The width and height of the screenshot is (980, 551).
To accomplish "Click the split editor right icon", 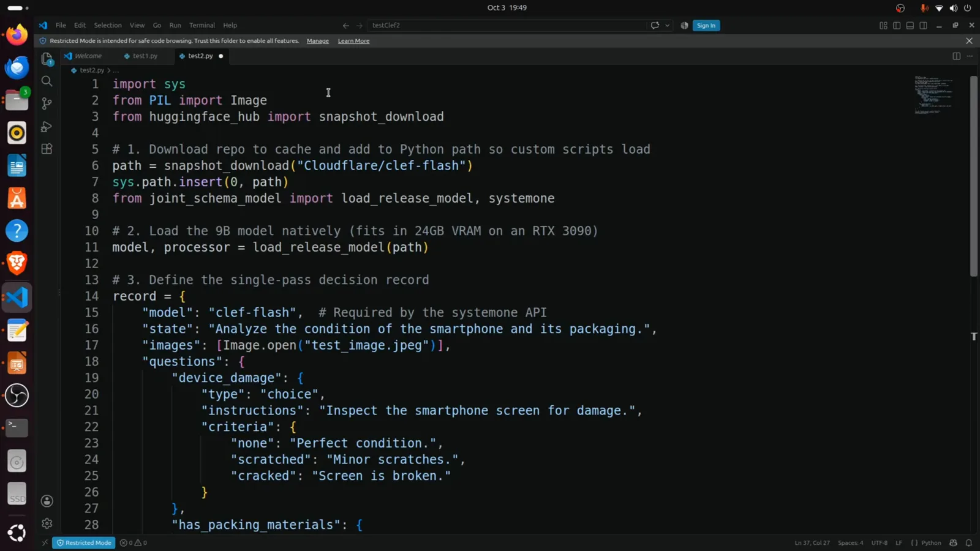I will pyautogui.click(x=956, y=56).
